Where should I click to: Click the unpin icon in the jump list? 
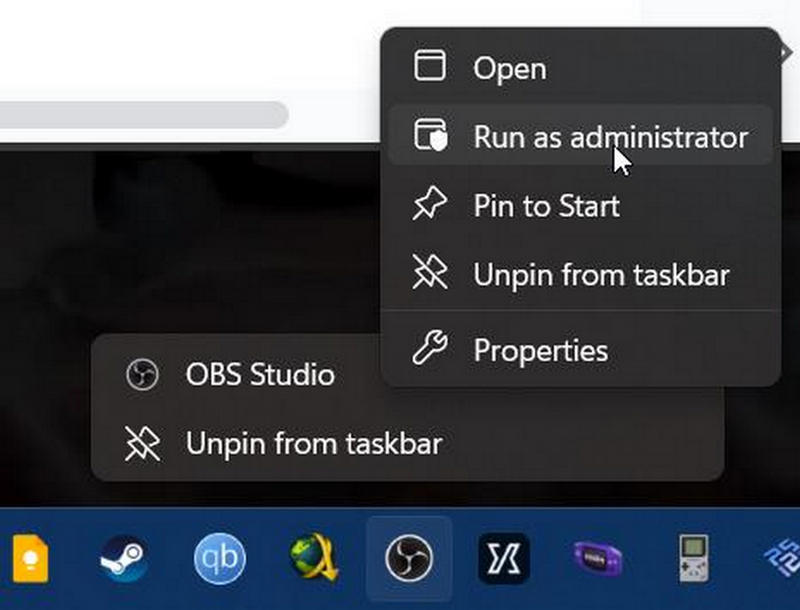(x=142, y=444)
